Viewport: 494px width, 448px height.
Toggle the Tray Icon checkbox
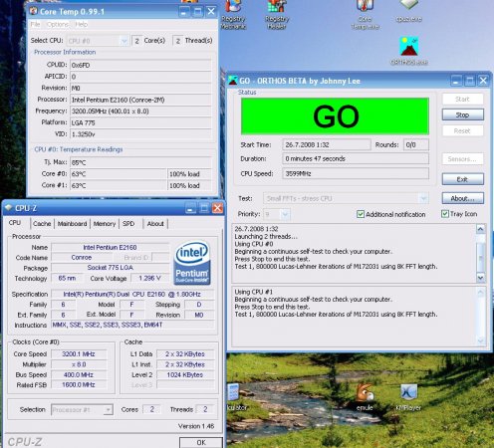(445, 214)
